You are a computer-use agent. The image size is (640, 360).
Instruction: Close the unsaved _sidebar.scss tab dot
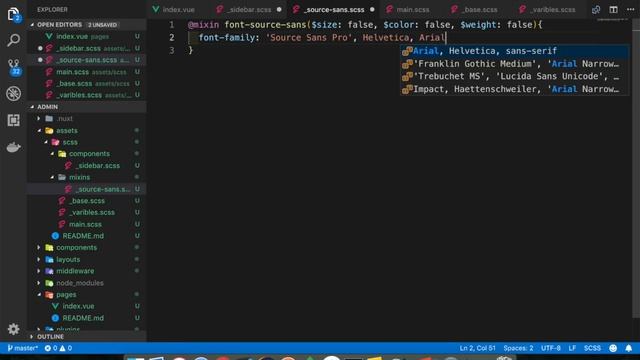279,9
